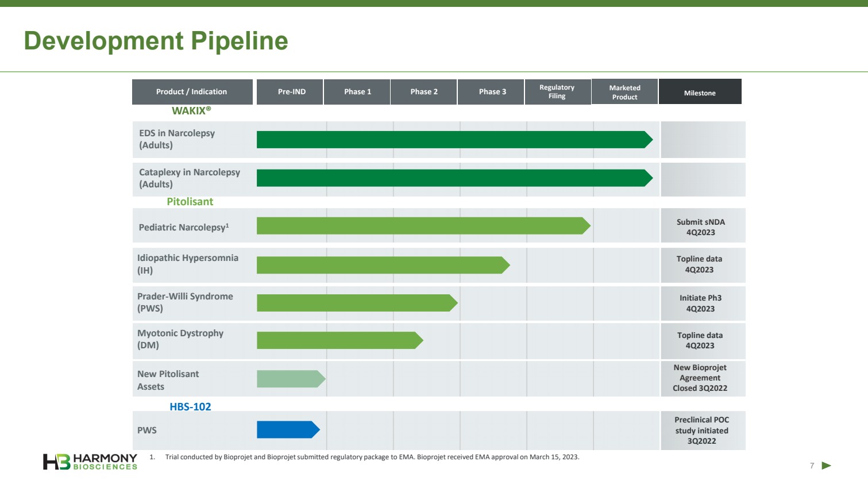
Task: Click the Harmony Biosciences logo
Action: pos(90,462)
